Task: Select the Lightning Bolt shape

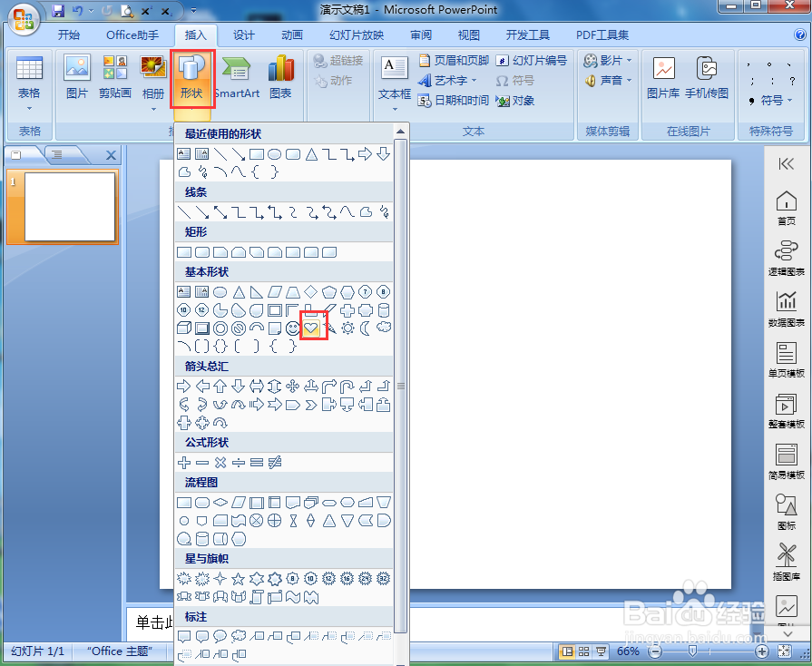Action: click(329, 328)
